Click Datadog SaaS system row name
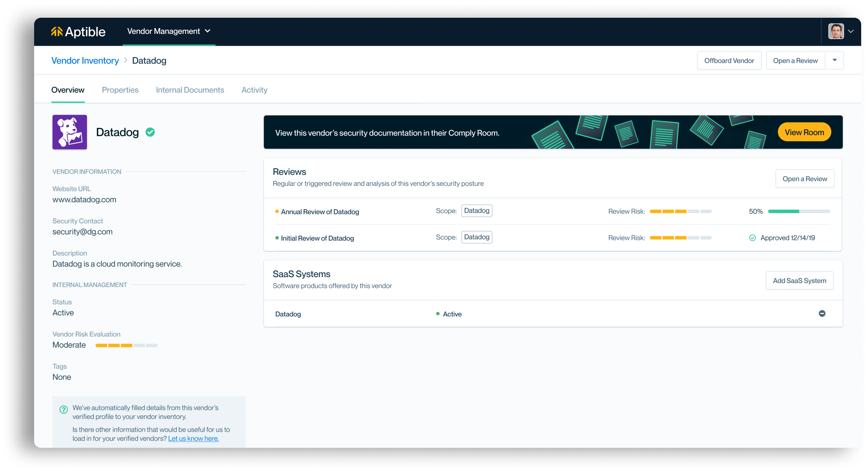Viewport: 868px width, 471px height. pos(288,314)
